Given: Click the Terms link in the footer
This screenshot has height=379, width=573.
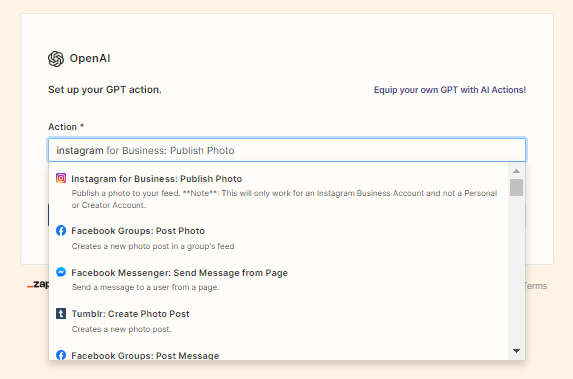Looking at the screenshot, I should [536, 286].
